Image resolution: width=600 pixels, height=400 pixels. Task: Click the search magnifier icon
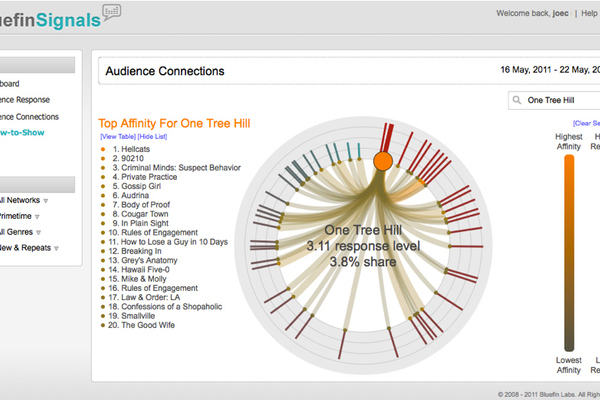pos(517,100)
